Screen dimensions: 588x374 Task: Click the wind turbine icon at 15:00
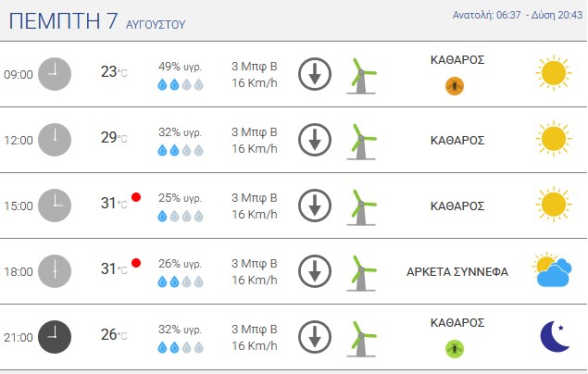tap(361, 207)
